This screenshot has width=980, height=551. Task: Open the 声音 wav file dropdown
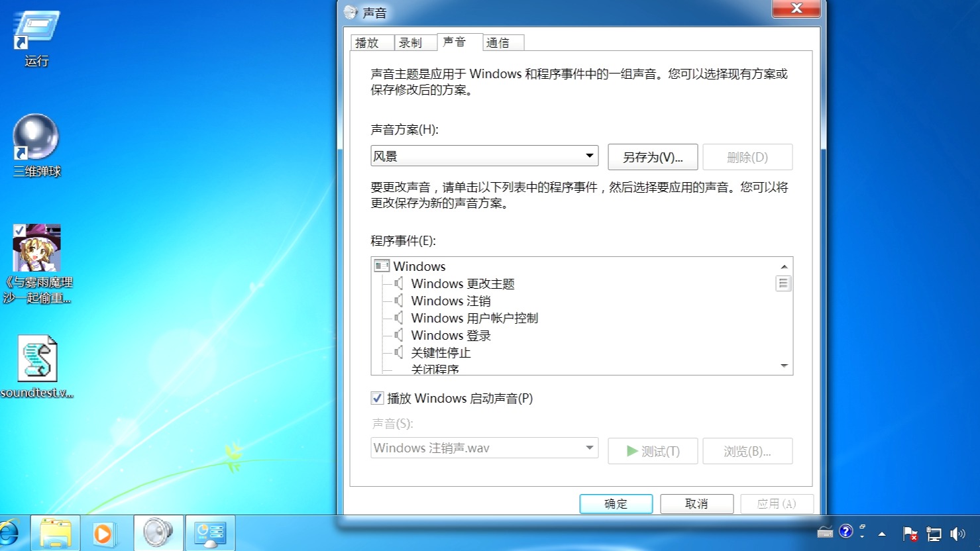pos(484,448)
